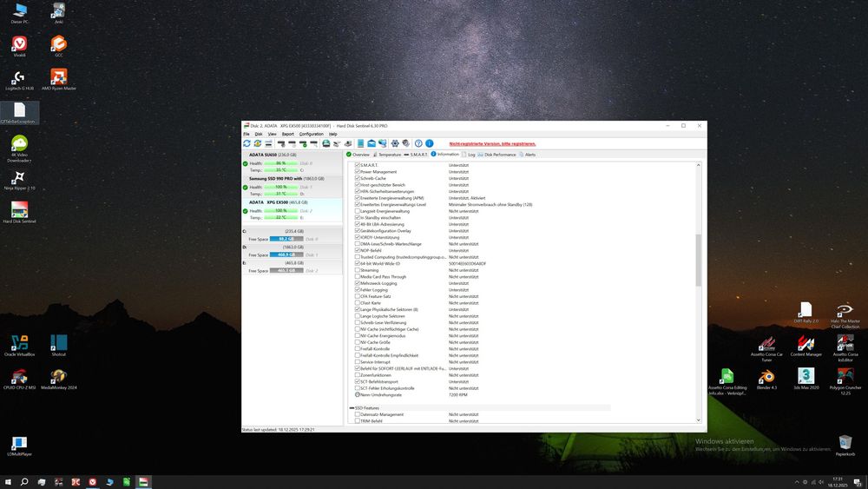Open MediaMonkey 2024 desktop icon
Image resolution: width=868 pixels, height=489 pixels.
[x=59, y=379]
